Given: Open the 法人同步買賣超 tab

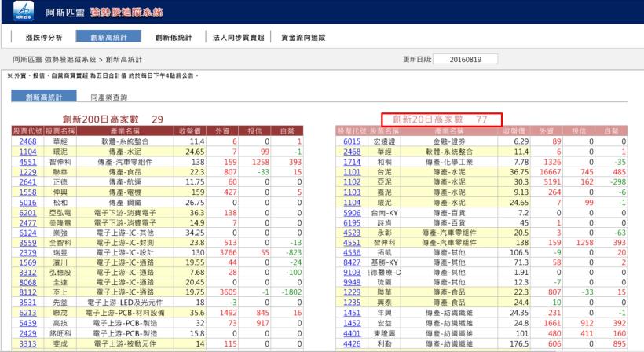Looking at the screenshot, I should pyautogui.click(x=238, y=38).
